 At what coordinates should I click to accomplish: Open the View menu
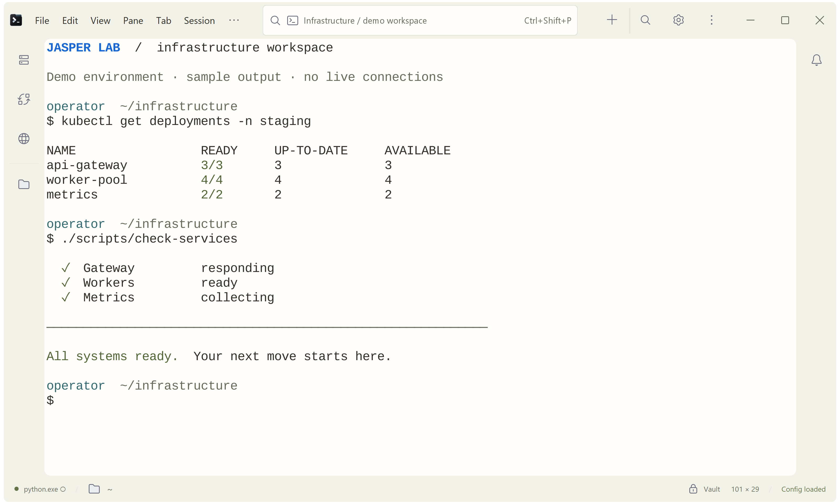click(100, 20)
